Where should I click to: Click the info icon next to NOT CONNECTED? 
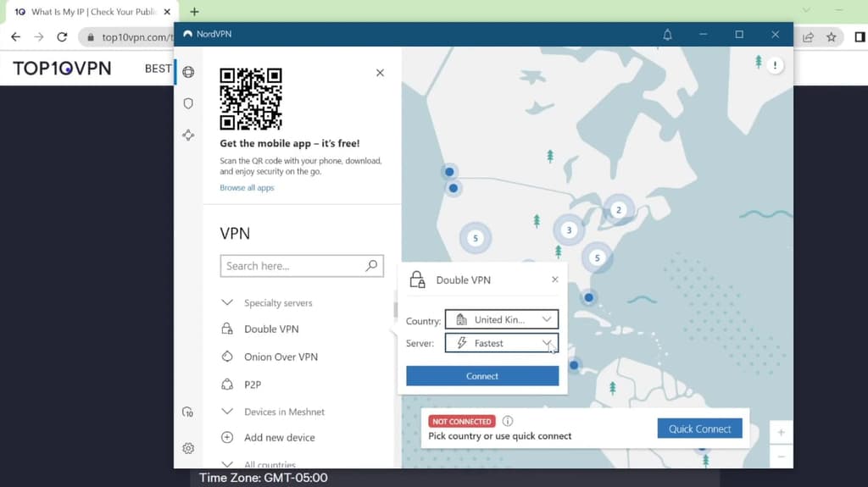[x=507, y=421]
